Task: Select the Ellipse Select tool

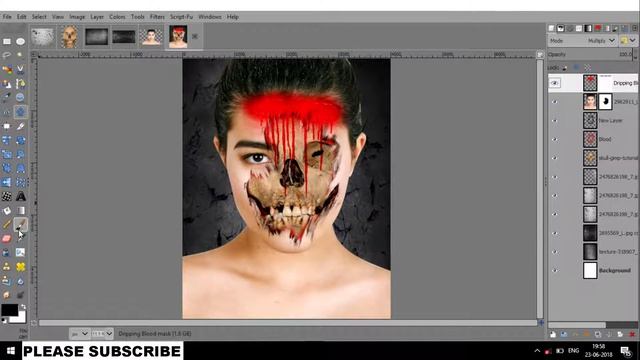Action: (20, 41)
